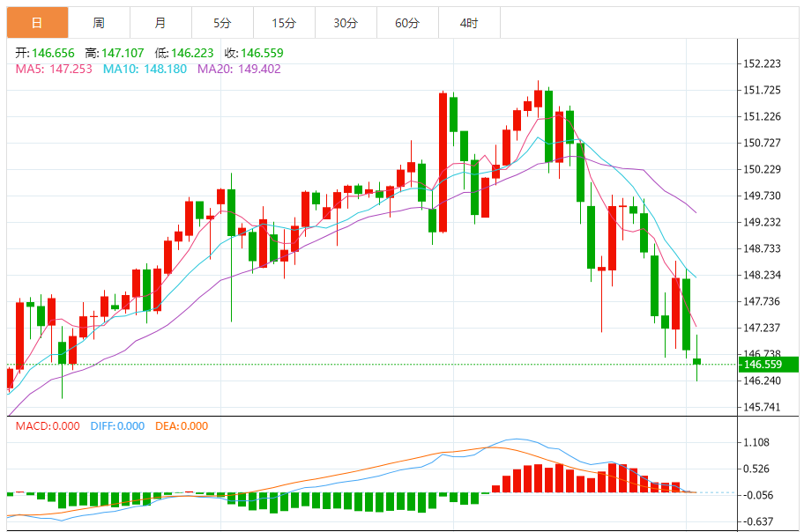Click the DIFF:0.000 label

[117, 426]
